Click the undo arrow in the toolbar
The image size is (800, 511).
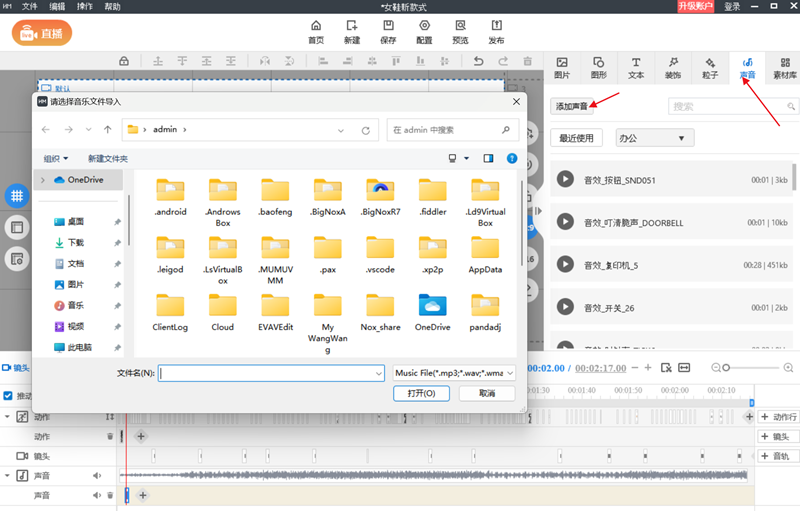478,61
